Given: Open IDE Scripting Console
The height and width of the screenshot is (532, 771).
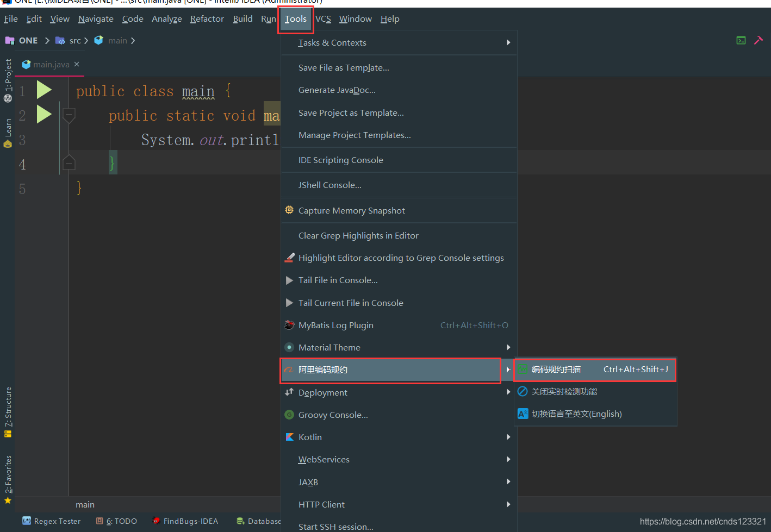Looking at the screenshot, I should 399,160.
